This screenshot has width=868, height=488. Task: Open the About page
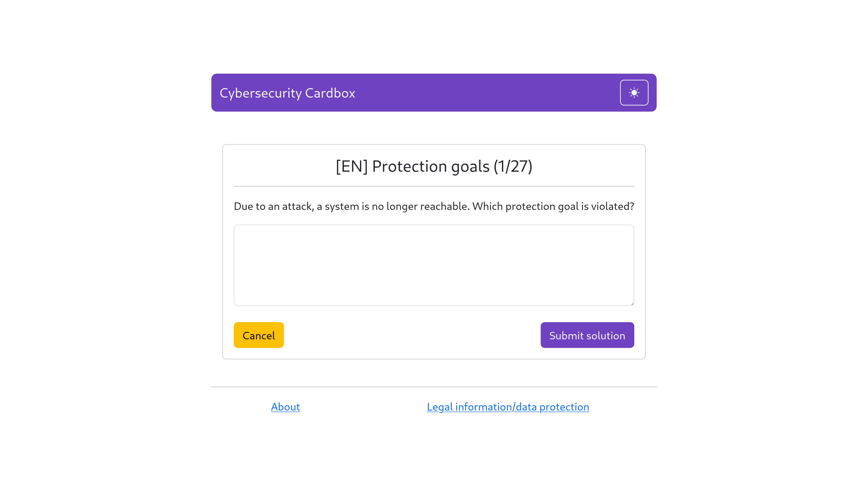click(285, 407)
